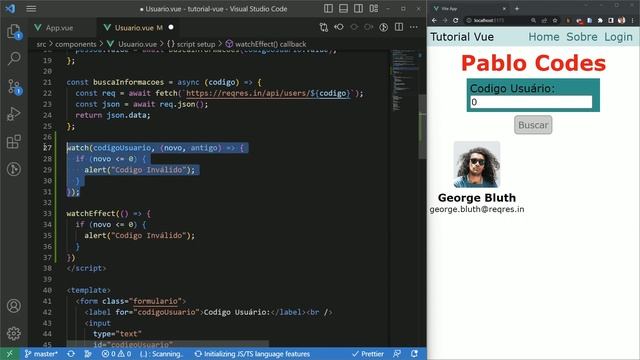
Task: Click the Login link in page nav
Action: pyautogui.click(x=618, y=37)
